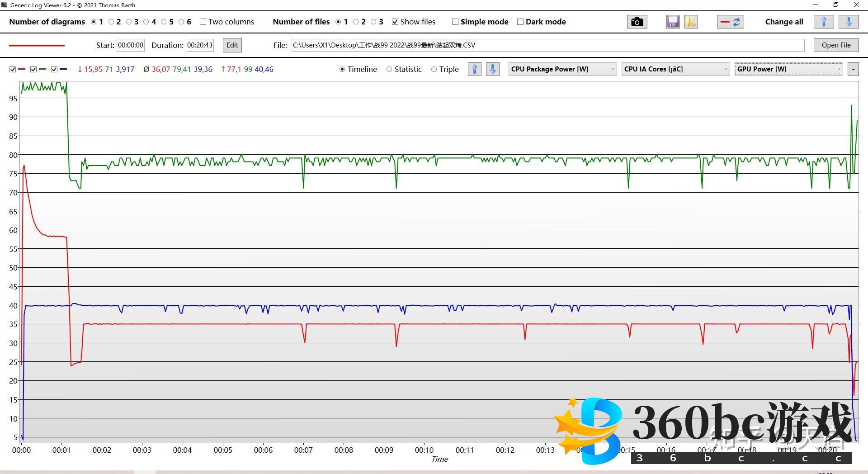868x474 pixels.
Task: Hide the green curve via its checkbox
Action: (x=33, y=69)
